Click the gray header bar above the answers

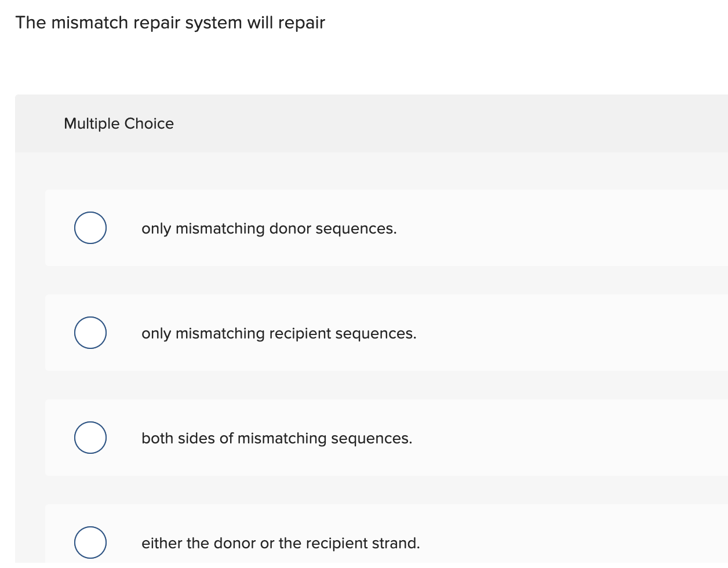371,123
